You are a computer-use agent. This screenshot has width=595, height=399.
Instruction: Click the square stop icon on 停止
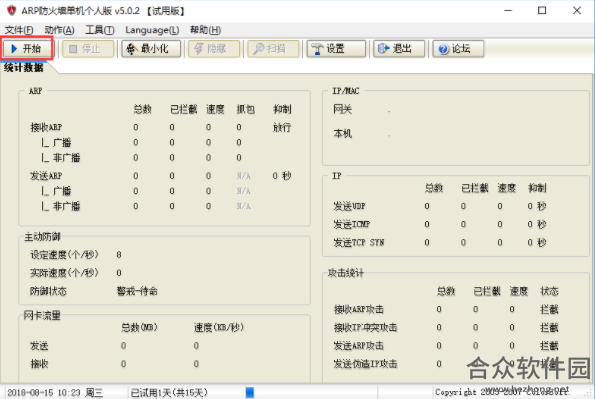coord(73,49)
